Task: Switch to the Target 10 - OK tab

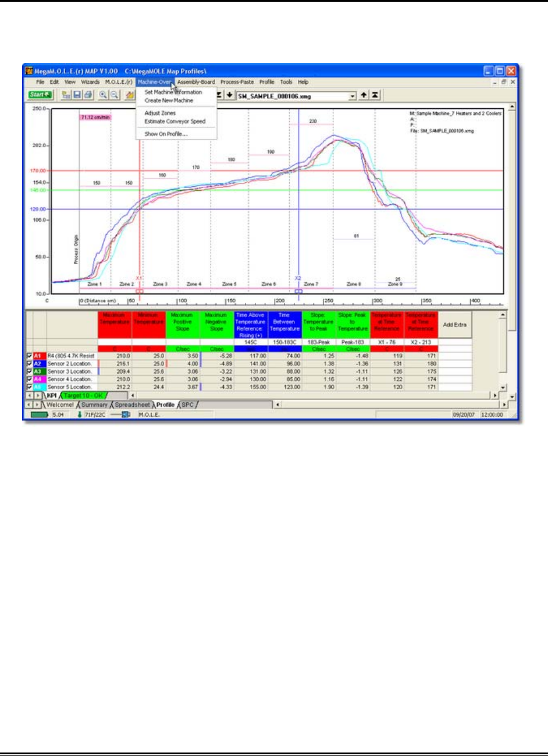Action: point(84,396)
